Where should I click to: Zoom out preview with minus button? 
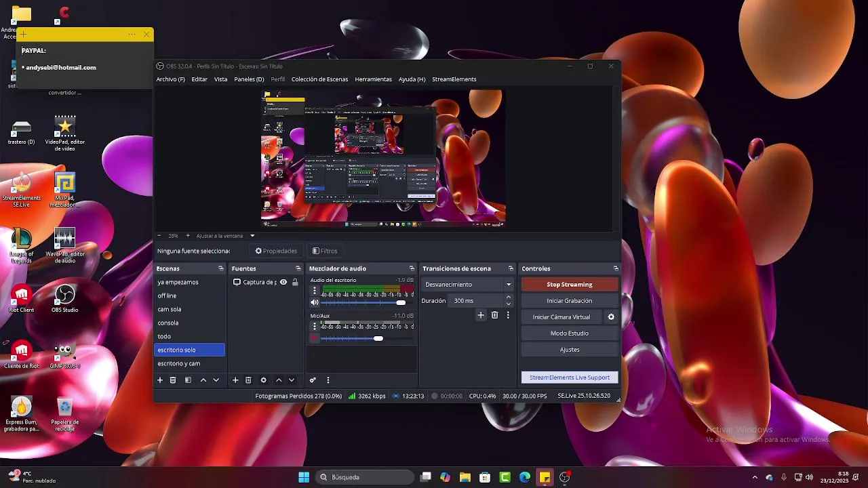coord(159,236)
